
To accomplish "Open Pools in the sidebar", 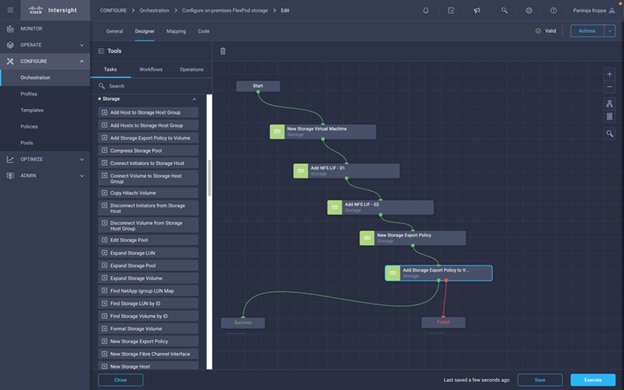I will point(27,143).
